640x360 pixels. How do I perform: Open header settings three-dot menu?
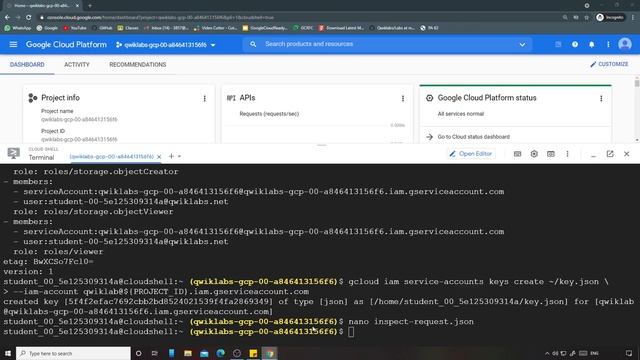pyautogui.click(x=608, y=44)
